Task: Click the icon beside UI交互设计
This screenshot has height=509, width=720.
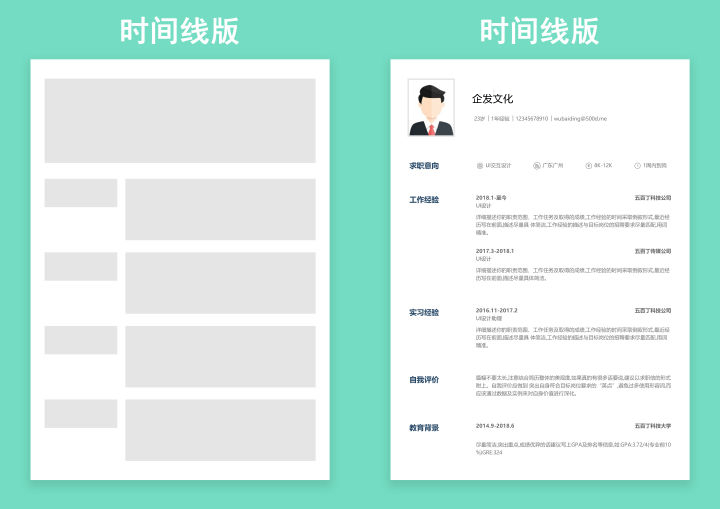Action: (x=479, y=166)
